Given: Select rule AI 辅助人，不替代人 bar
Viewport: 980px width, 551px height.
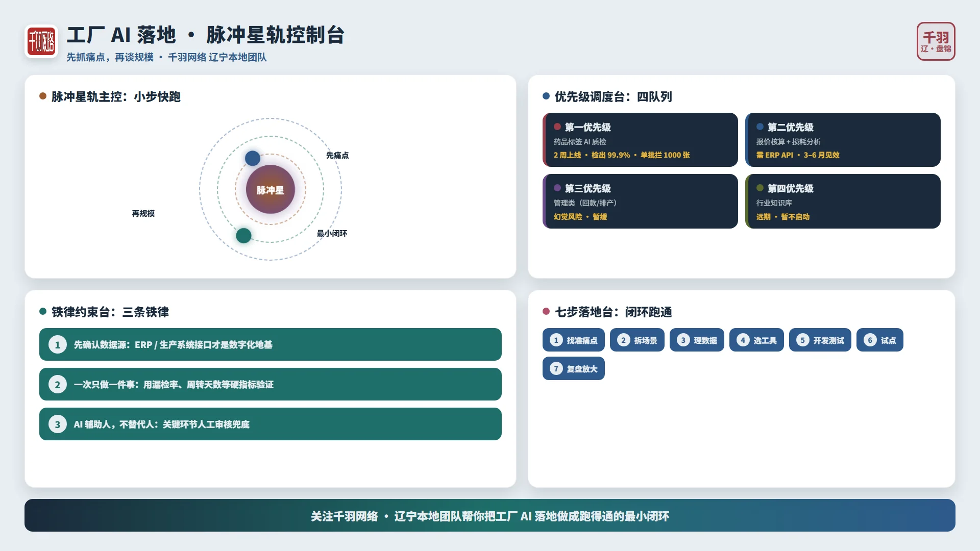Looking at the screenshot, I should click(x=271, y=424).
